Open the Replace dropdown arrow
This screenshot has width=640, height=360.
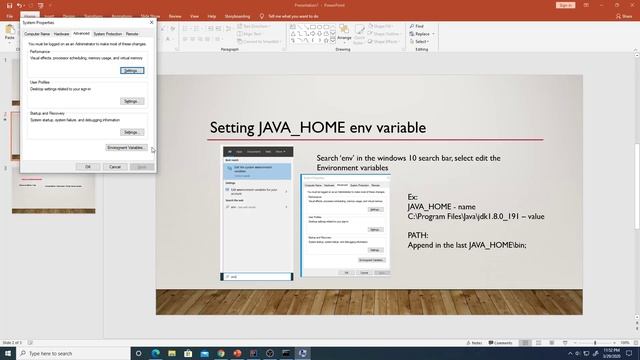[433, 34]
